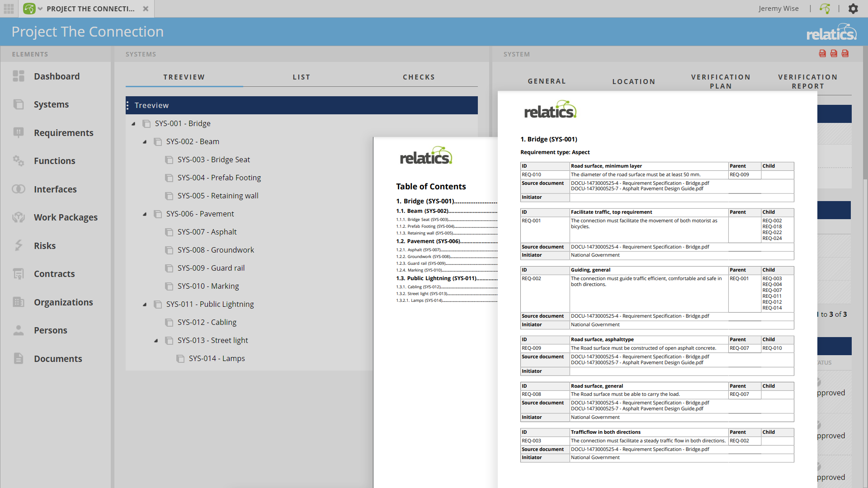Select the Risks lightning icon

(x=18, y=245)
